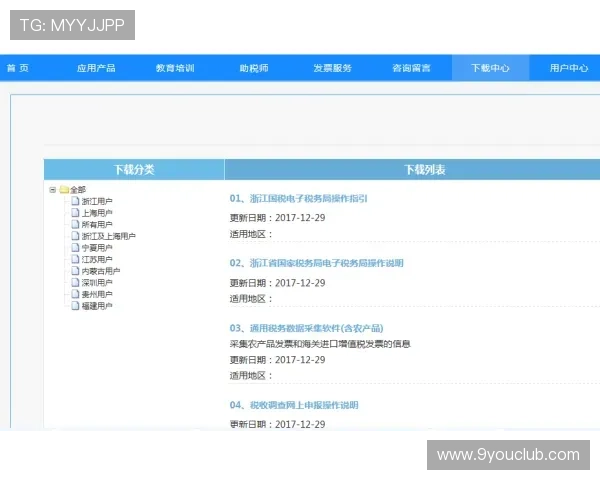Screen dimensions: 600x480
Task: Select 深圳用户 in the category tree
Action: point(97,282)
